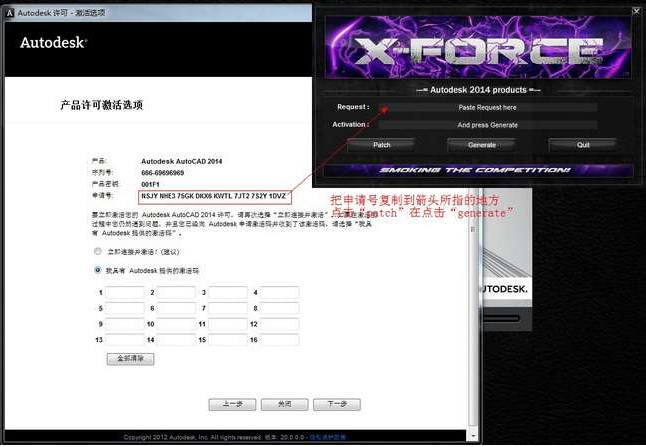Screen dimensions: 646x447
Task: Click the Autodesk window title bar icon
Action: 7,7
